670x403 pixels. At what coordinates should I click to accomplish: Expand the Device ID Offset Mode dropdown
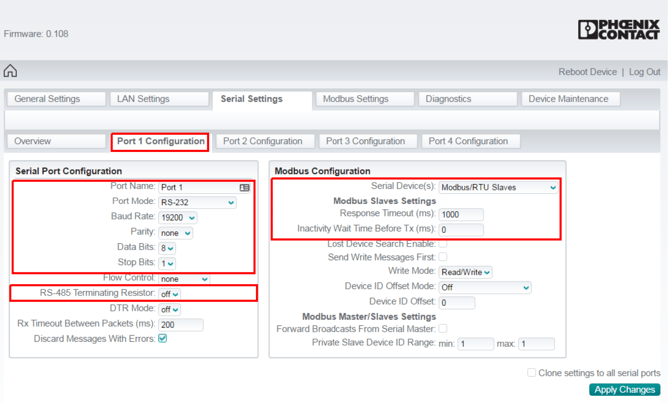point(484,287)
